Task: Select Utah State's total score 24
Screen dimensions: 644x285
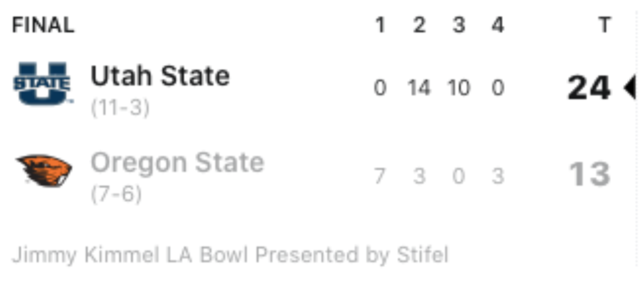Action: tap(589, 88)
